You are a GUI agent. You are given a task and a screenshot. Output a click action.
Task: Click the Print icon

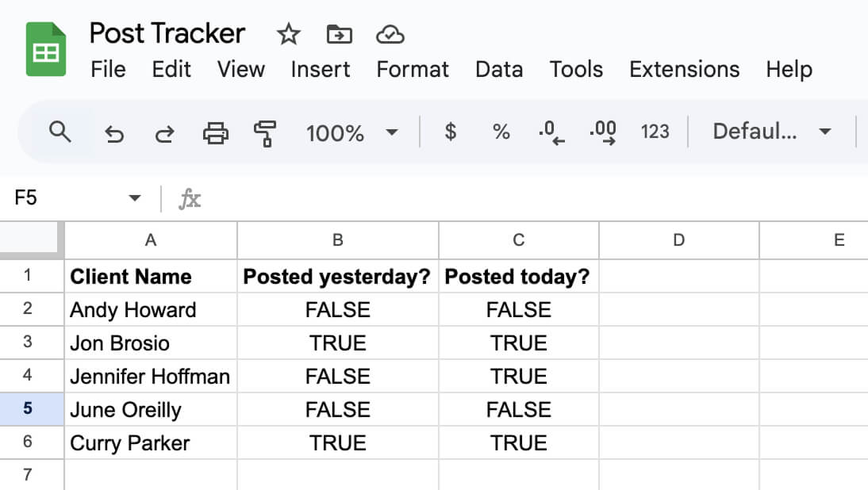[x=214, y=132]
